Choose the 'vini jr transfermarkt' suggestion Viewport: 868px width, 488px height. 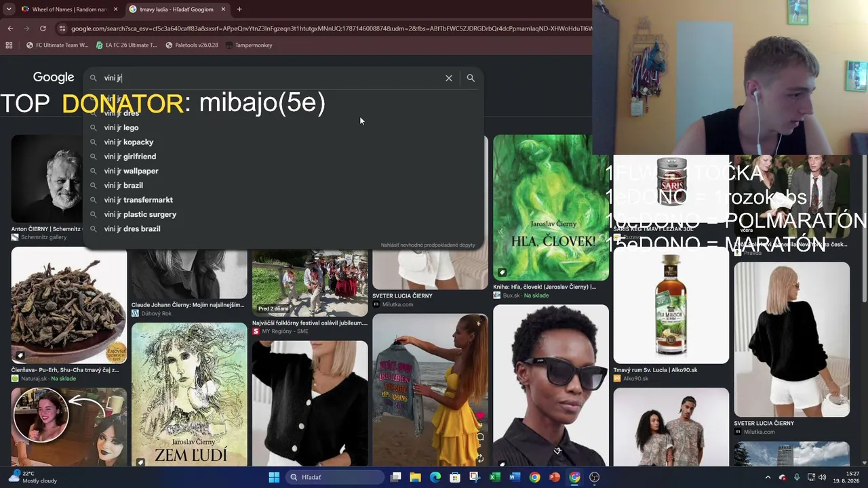(x=283, y=200)
